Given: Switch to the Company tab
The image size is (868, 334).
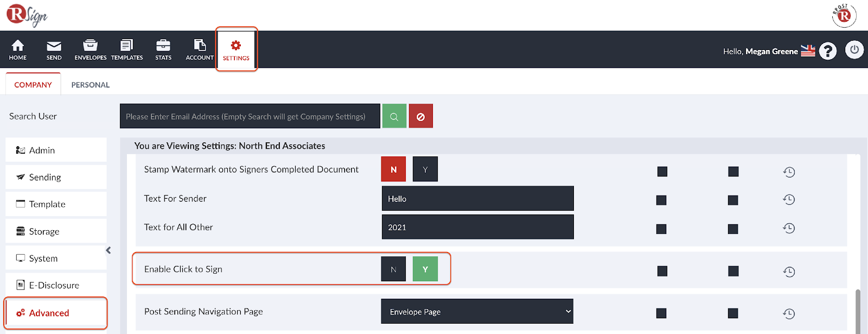Looking at the screenshot, I should [x=33, y=85].
